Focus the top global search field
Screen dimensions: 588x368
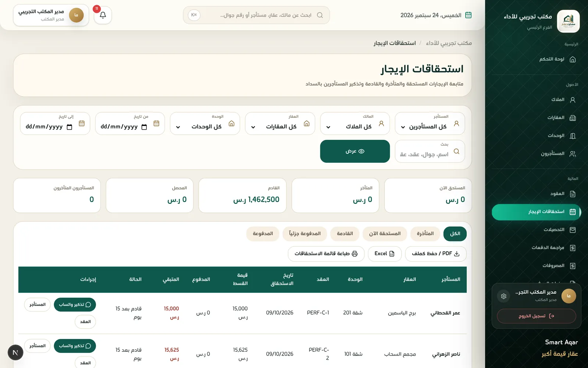click(x=257, y=15)
